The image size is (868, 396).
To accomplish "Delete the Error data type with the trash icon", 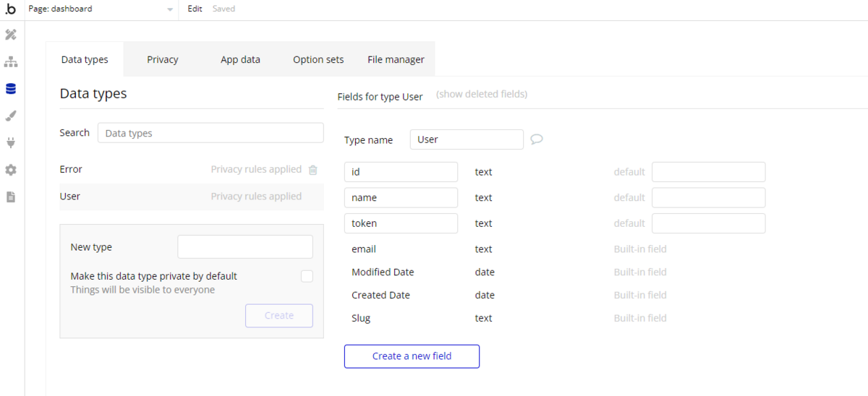I will point(313,170).
